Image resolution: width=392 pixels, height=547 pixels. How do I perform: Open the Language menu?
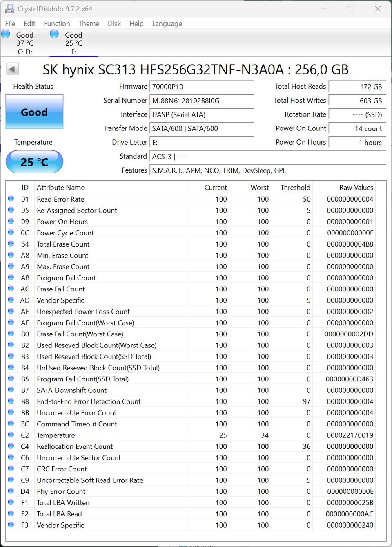pyautogui.click(x=167, y=24)
